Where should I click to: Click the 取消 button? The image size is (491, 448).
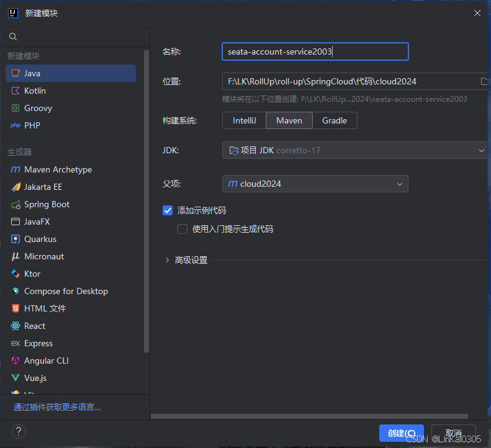(x=453, y=433)
